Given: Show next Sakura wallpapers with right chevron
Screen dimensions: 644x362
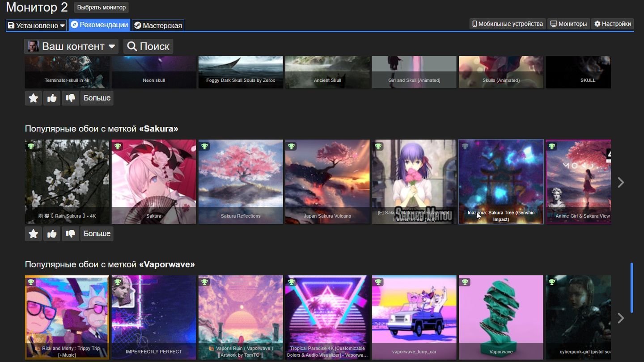Looking at the screenshot, I should 621,182.
